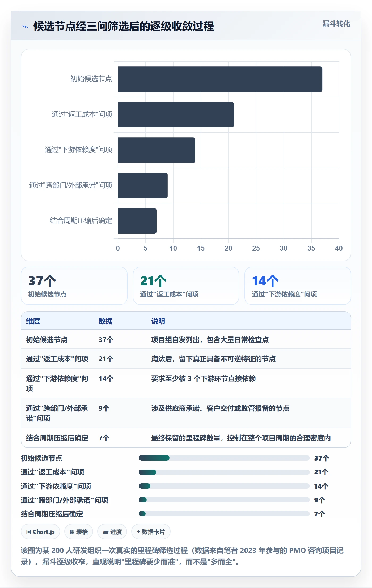
Task: Click the 7个 value in the table
Action: click(x=104, y=438)
